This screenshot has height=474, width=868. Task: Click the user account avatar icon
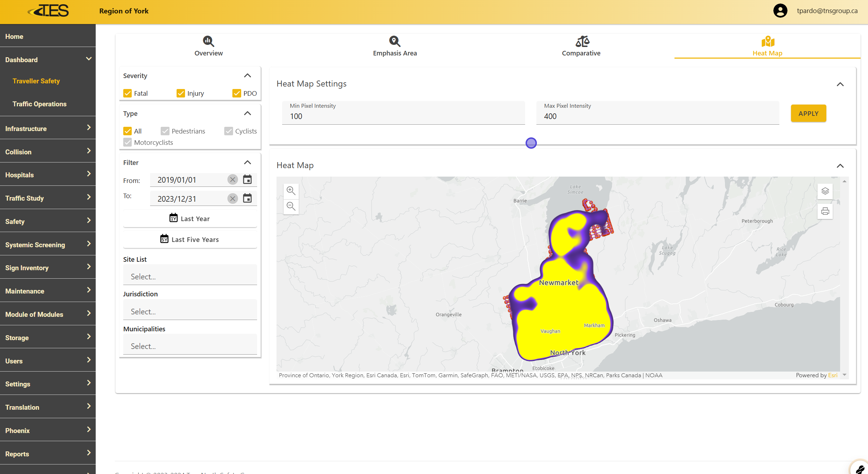click(780, 11)
